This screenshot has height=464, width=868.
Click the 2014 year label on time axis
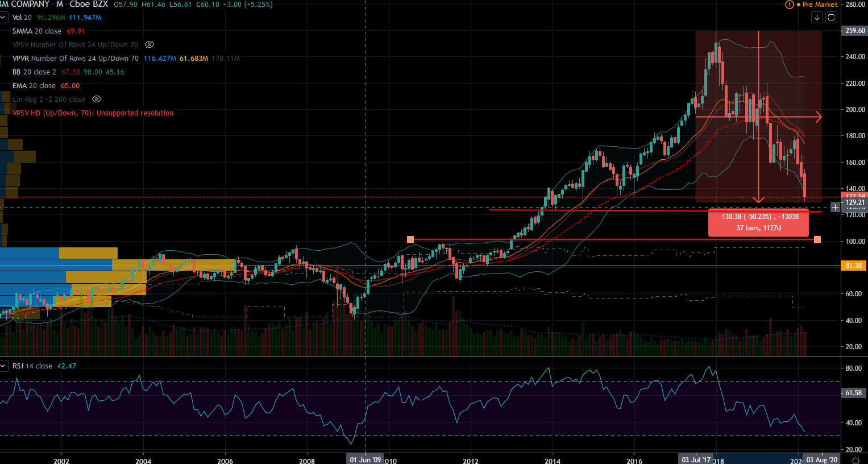click(x=553, y=461)
